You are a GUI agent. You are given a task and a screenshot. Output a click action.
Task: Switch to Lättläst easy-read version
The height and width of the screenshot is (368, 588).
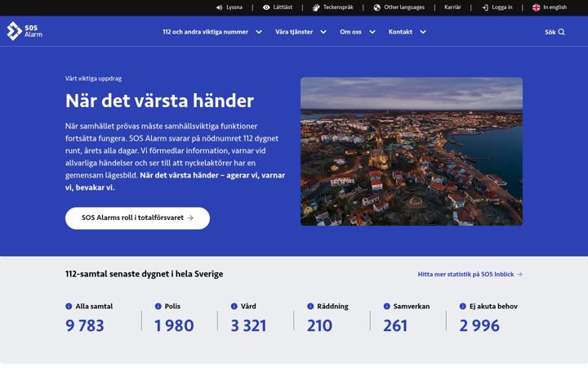tap(283, 7)
